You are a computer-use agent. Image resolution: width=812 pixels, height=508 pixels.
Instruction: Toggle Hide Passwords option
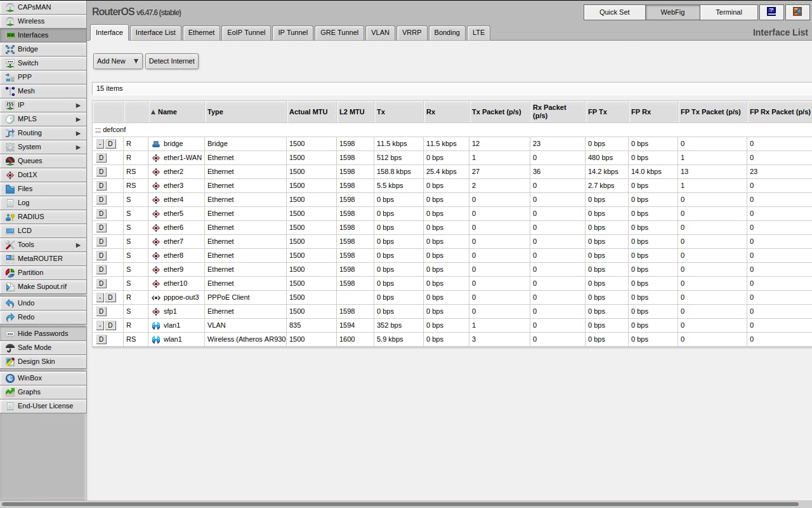(43, 333)
